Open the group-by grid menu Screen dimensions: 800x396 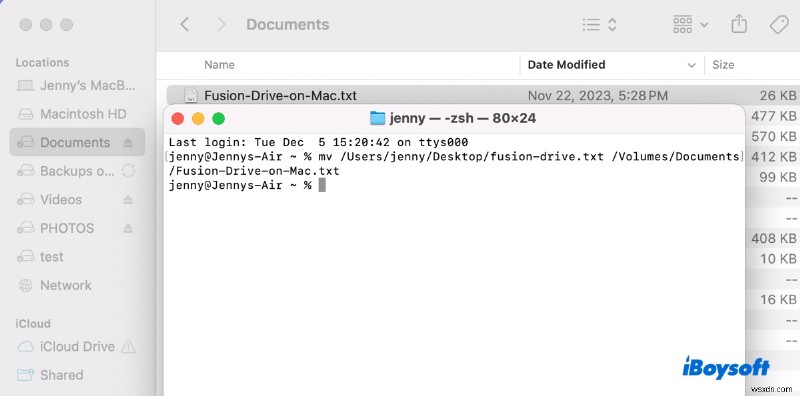point(690,24)
